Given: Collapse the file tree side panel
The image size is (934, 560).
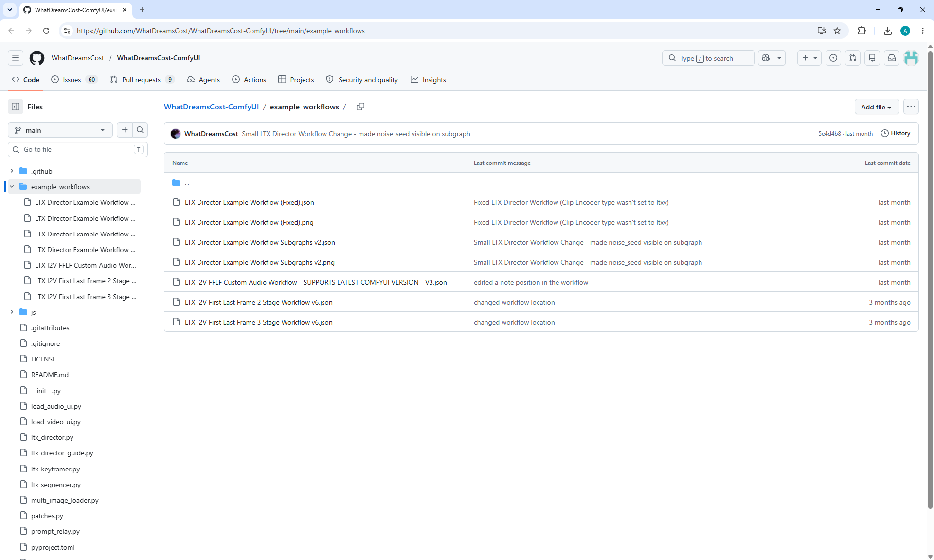Looking at the screenshot, I should [x=16, y=107].
